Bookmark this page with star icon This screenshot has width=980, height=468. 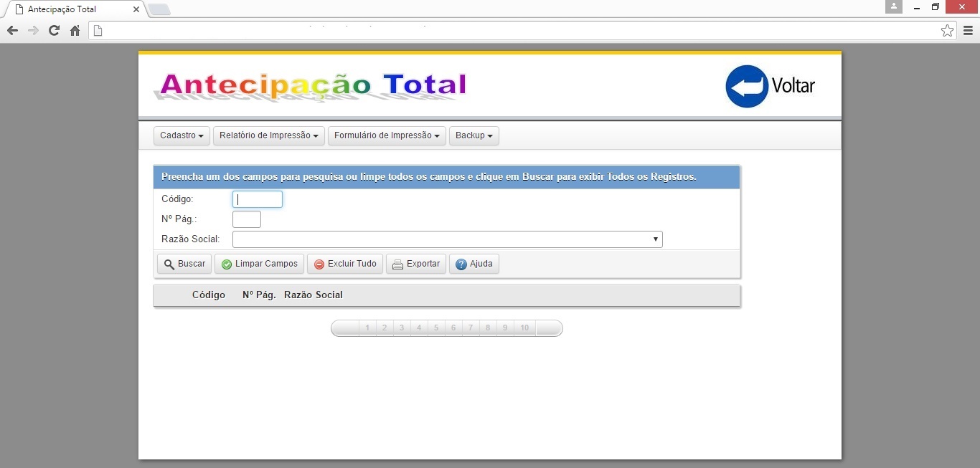pos(947,30)
